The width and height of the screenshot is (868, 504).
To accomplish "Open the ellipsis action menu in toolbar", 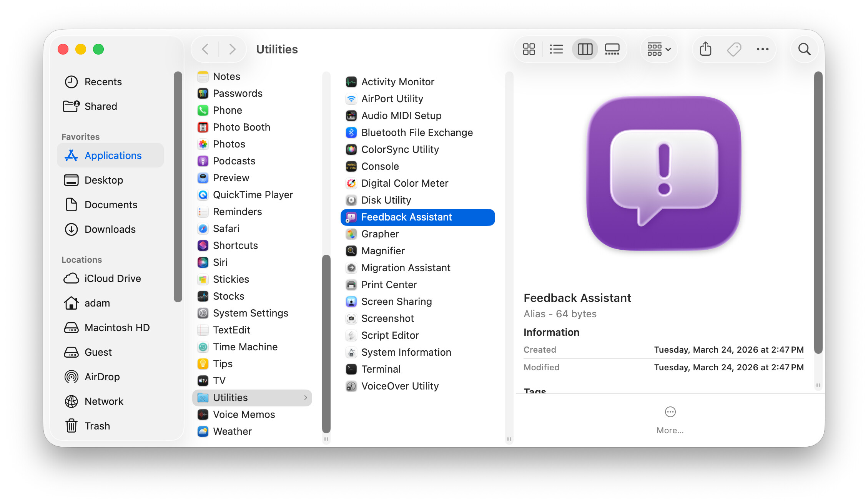I will click(762, 49).
